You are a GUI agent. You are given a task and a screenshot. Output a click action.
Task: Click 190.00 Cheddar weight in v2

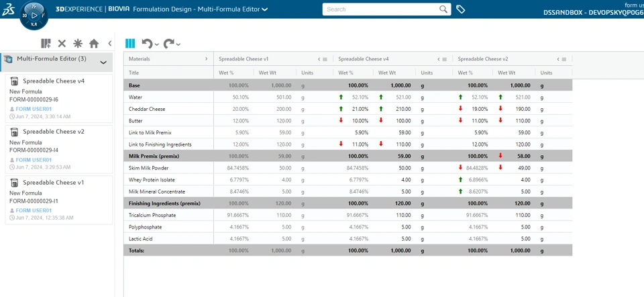click(x=522, y=109)
